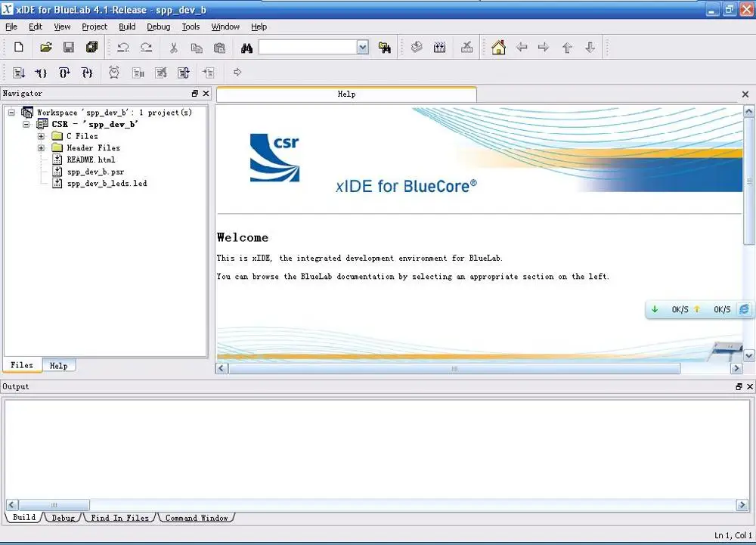The height and width of the screenshot is (545, 756).
Task: Expand the Header Files folder
Action: pos(42,148)
